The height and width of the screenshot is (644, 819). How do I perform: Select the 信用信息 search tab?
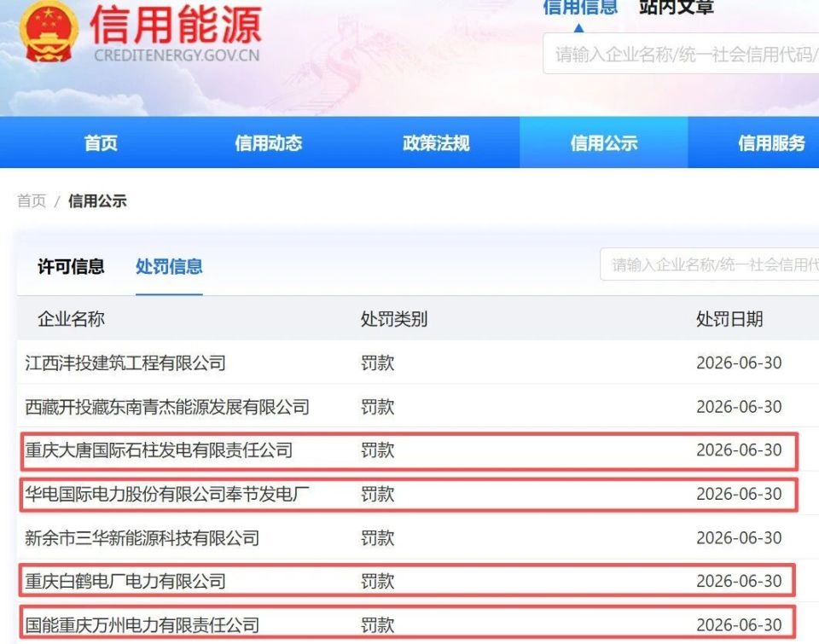580,8
